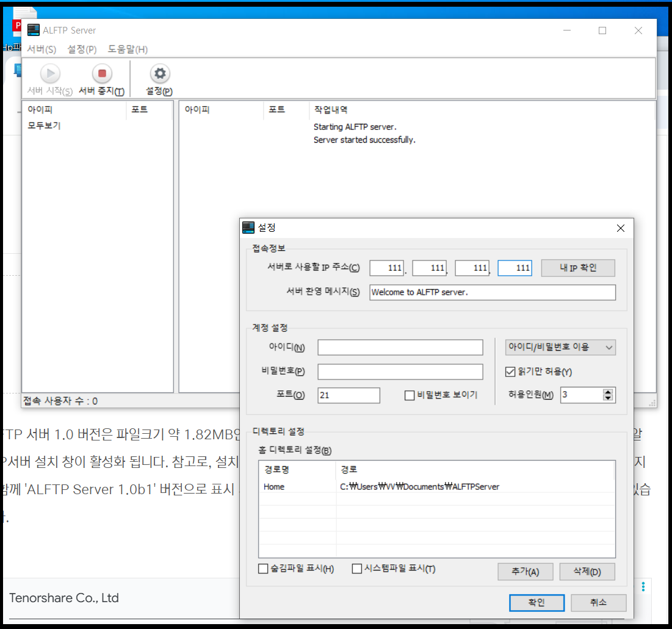Image resolution: width=672 pixels, height=629 pixels.
Task: Click the 비밀번호 input field
Action: point(400,372)
